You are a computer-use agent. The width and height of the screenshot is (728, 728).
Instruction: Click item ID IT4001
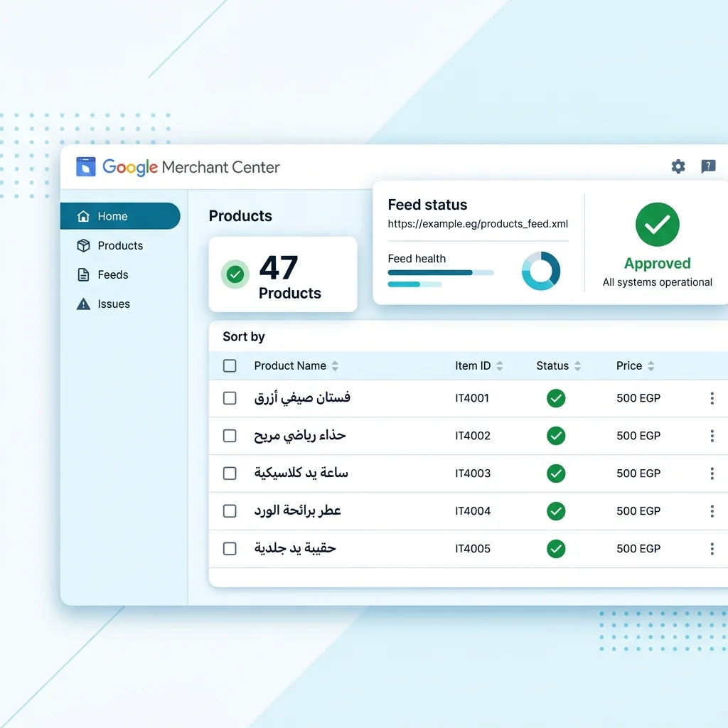[x=472, y=398]
